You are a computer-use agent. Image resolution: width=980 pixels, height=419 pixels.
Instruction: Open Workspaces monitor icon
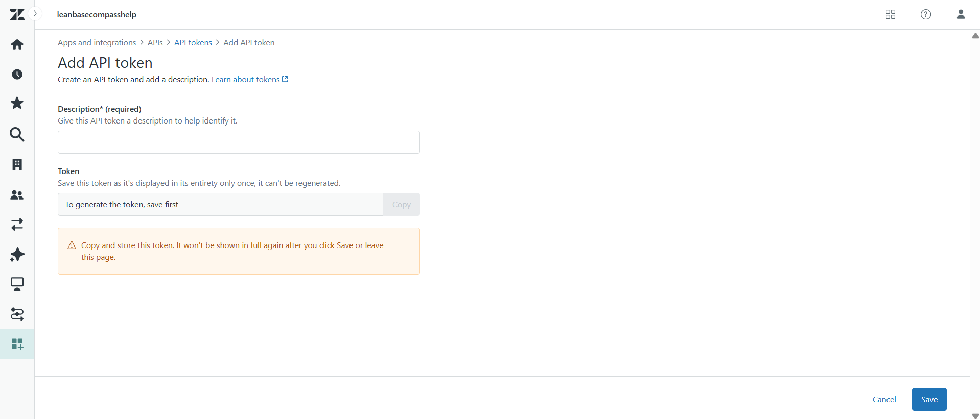coord(17,284)
